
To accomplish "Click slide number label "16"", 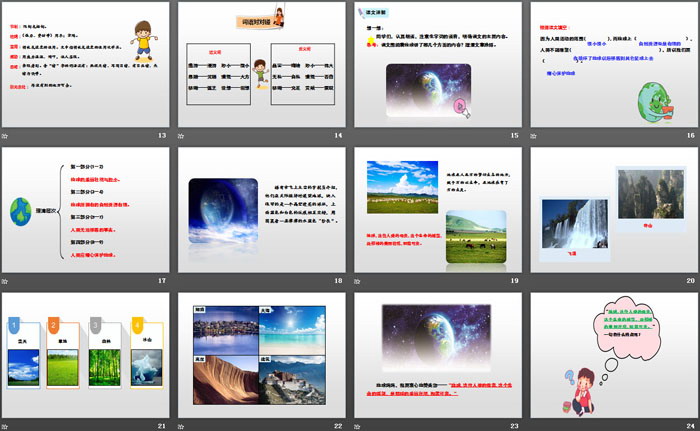I will point(691,135).
